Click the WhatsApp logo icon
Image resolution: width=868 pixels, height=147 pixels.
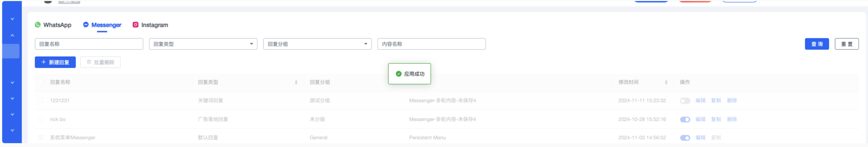[38, 24]
